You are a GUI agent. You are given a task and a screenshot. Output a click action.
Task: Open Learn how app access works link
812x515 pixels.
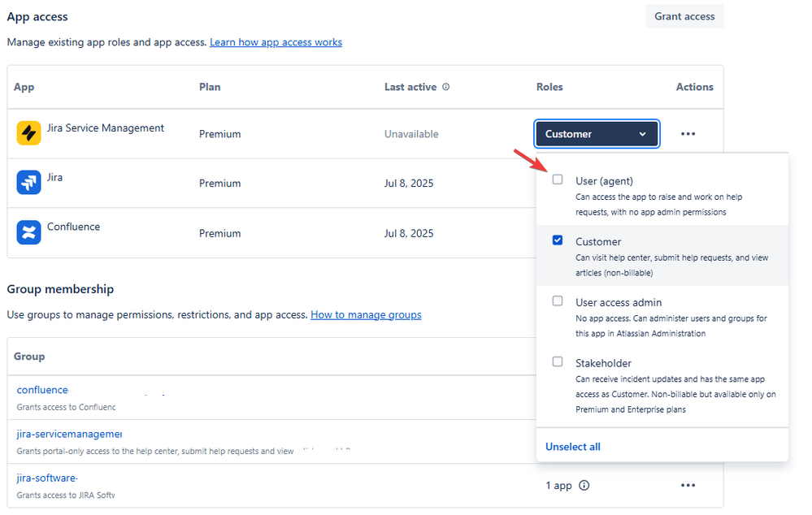pyautogui.click(x=276, y=42)
